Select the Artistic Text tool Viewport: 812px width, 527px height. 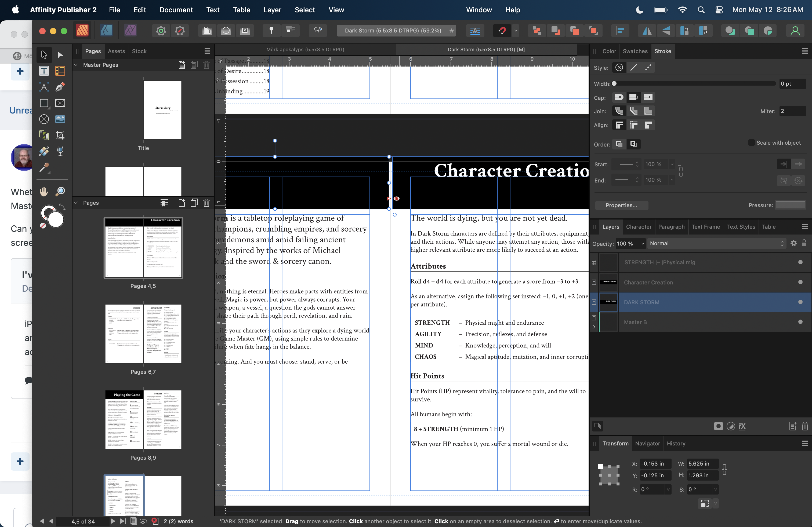[x=44, y=87]
